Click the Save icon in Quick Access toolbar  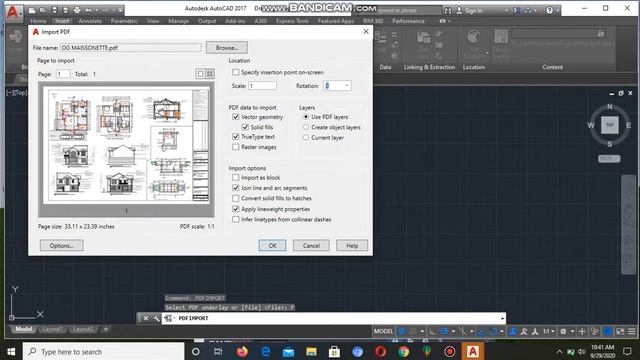[54, 10]
